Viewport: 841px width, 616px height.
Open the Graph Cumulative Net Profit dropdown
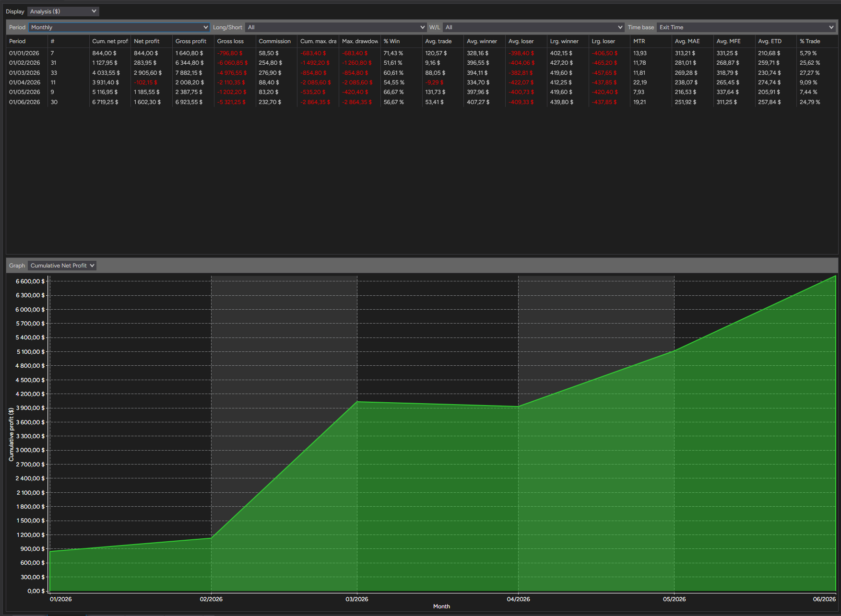pos(62,266)
